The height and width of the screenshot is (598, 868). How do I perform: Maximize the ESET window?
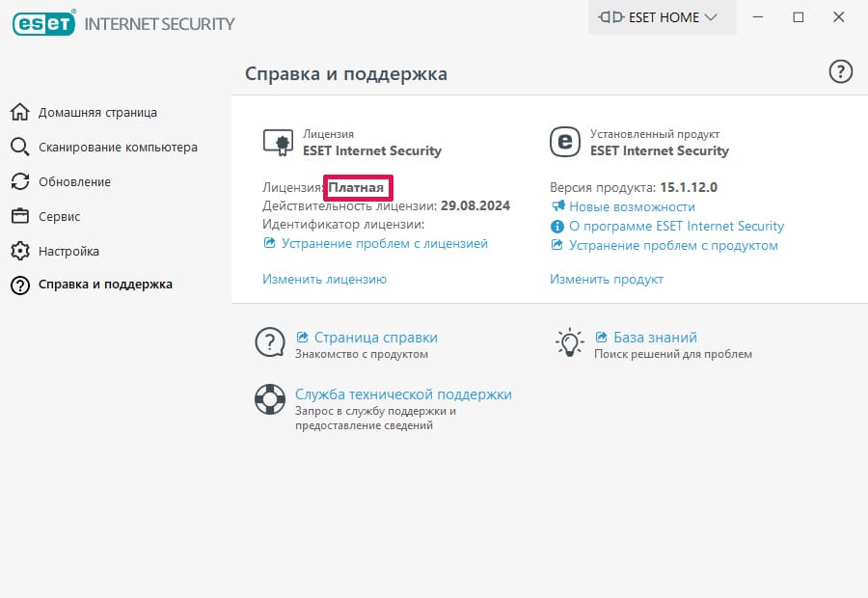click(x=799, y=17)
